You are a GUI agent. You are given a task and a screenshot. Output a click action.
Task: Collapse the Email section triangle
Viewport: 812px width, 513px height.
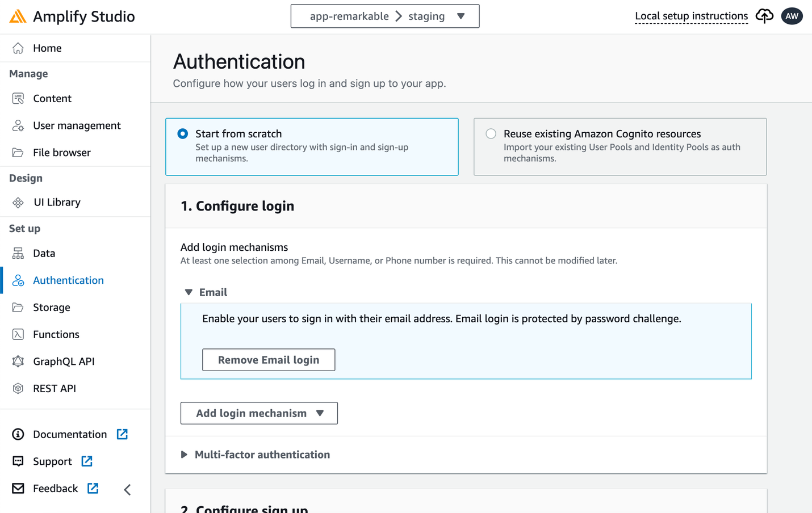(x=189, y=292)
